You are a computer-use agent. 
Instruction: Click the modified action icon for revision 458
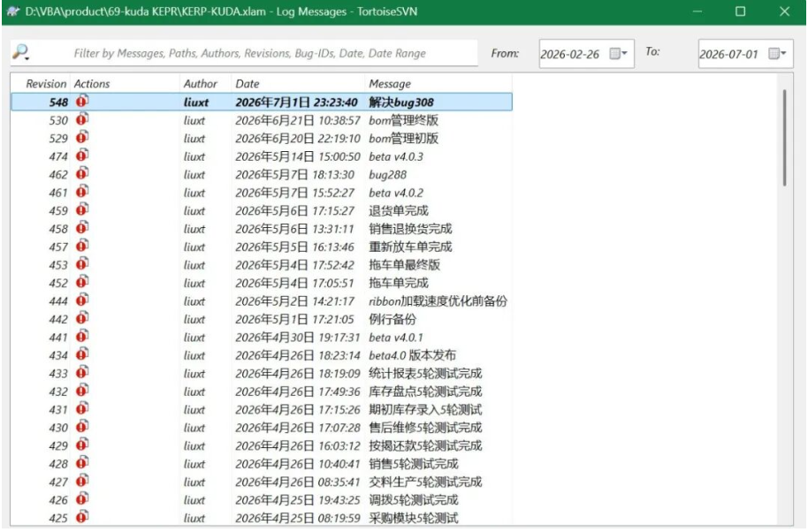click(x=82, y=228)
